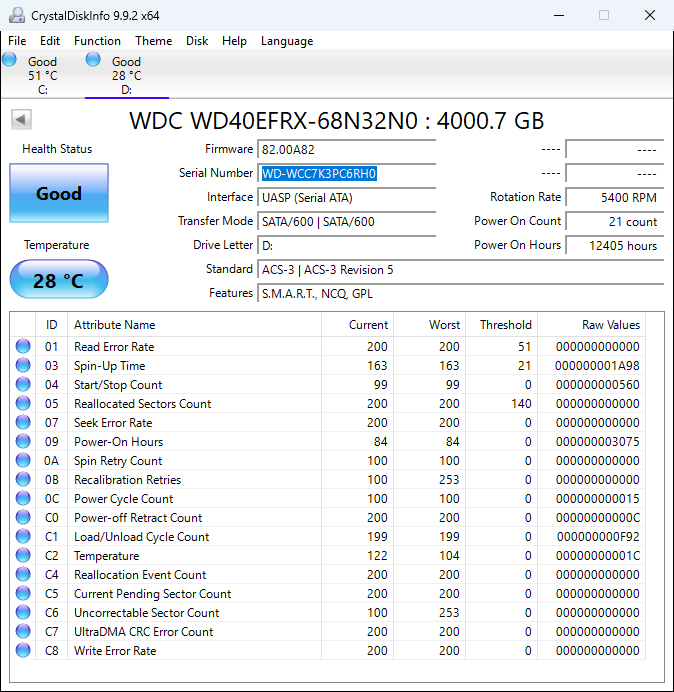
Task: Click the ID column header
Action: 51,325
